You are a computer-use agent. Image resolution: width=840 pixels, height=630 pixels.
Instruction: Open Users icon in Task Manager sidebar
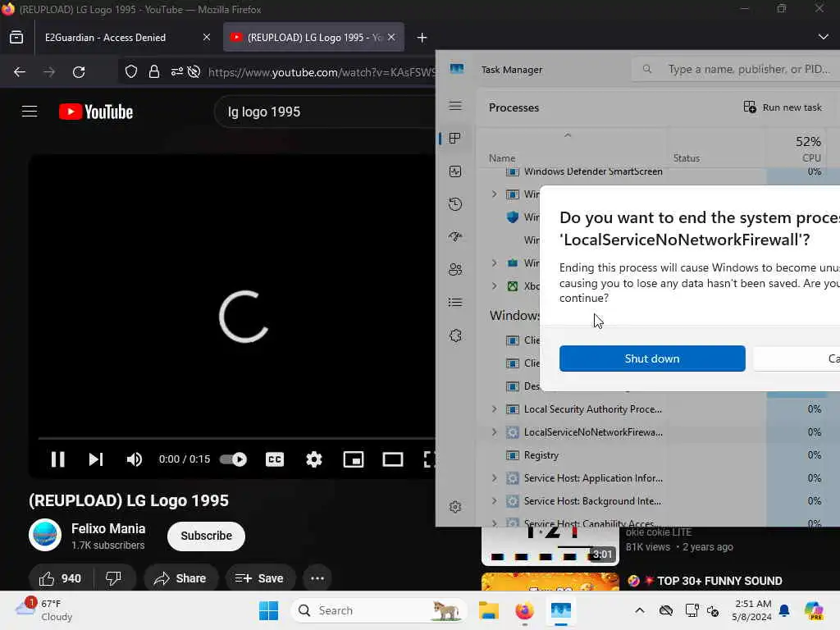[x=455, y=269]
